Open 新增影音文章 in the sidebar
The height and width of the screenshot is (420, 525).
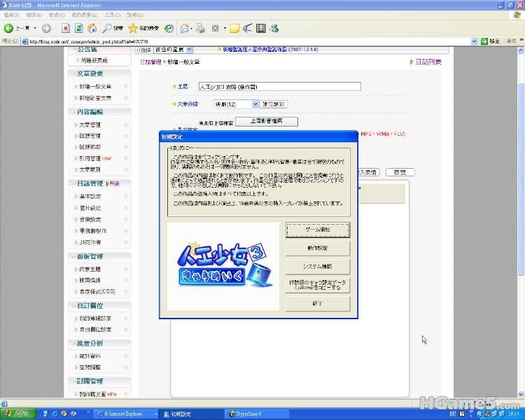(x=95, y=98)
